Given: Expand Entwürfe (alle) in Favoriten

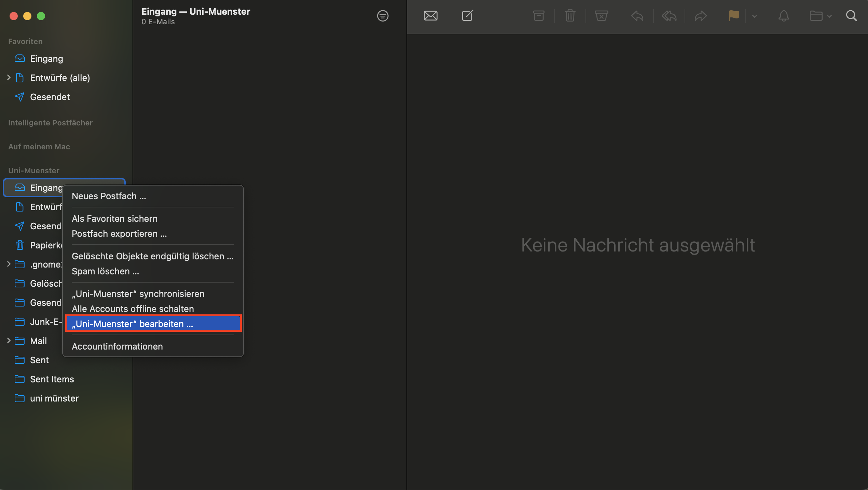Looking at the screenshot, I should pos(9,78).
